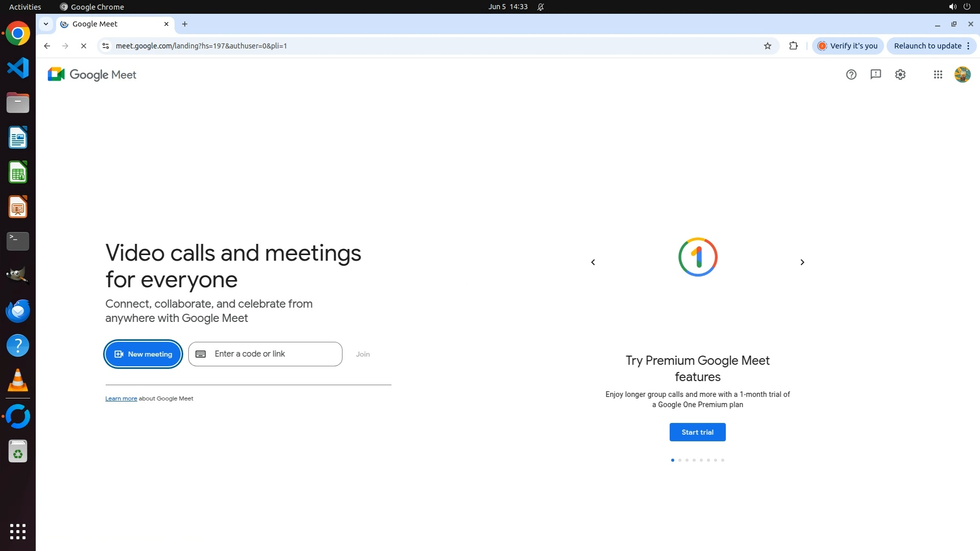Open New meeting options menu
This screenshot has width=980, height=551.
coord(143,354)
